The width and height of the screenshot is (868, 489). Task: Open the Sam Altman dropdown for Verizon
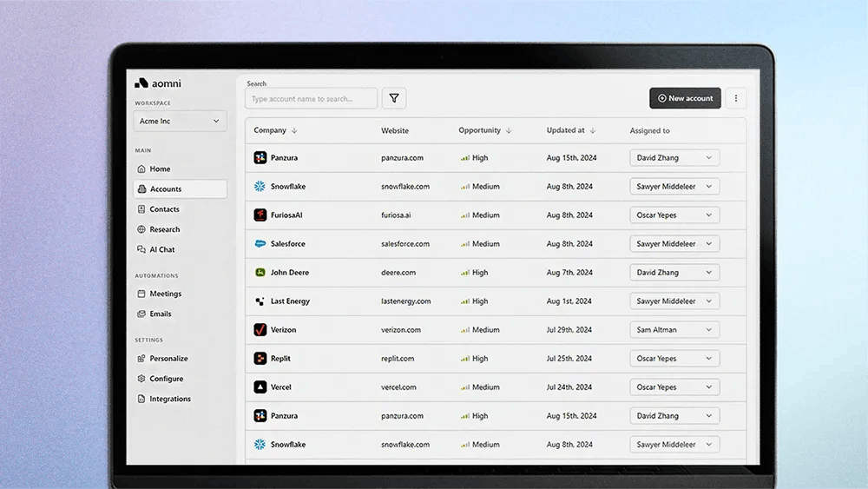click(674, 329)
